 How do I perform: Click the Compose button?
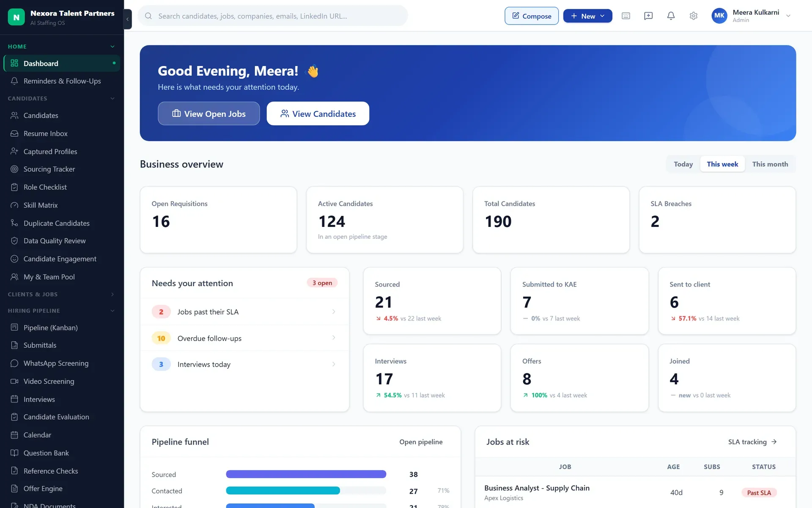(x=532, y=16)
